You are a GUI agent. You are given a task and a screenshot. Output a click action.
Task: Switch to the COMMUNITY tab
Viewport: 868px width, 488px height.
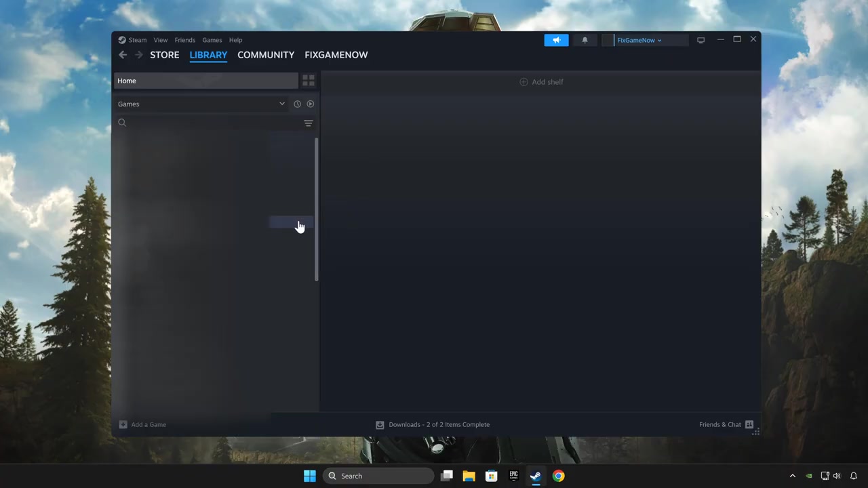pos(266,55)
